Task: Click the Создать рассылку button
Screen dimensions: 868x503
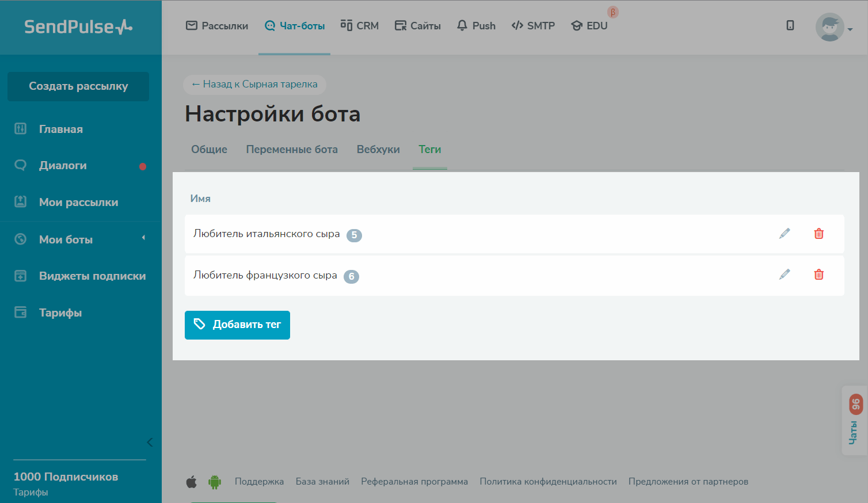Action: coord(78,86)
